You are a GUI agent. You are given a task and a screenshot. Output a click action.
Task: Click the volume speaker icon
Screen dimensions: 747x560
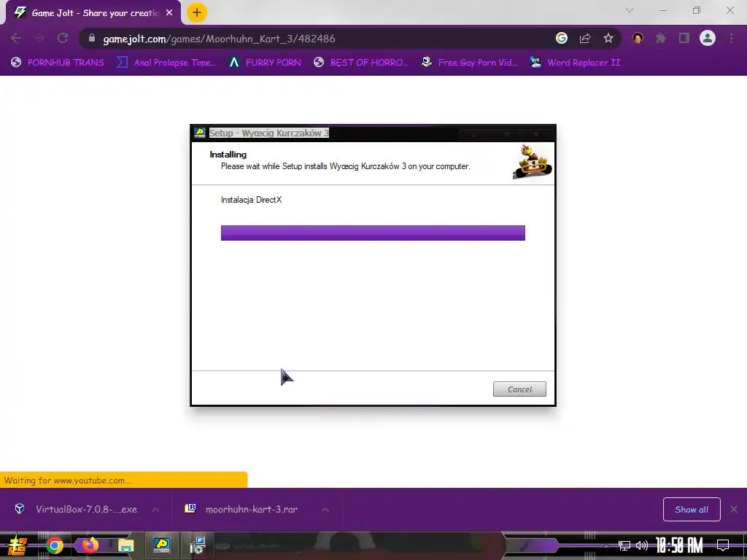tap(642, 545)
